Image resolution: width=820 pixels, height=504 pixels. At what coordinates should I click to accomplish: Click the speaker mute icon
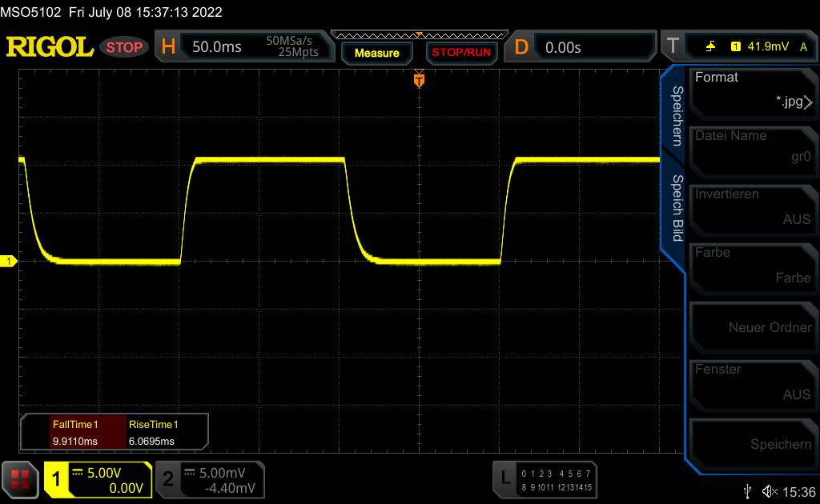tap(770, 491)
